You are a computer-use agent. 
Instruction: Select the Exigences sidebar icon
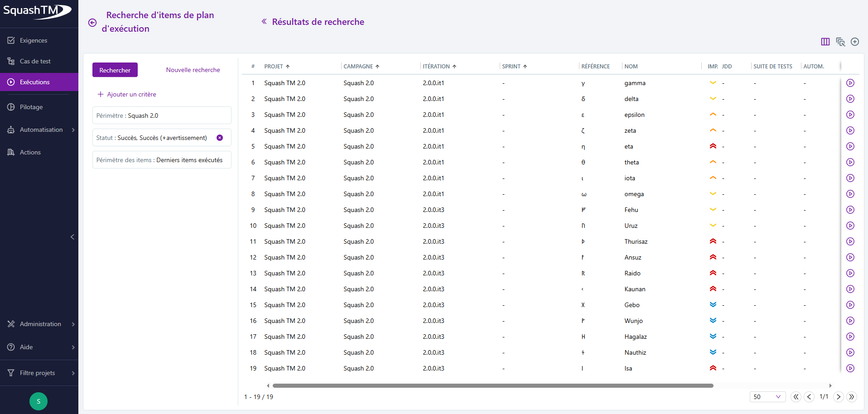11,40
